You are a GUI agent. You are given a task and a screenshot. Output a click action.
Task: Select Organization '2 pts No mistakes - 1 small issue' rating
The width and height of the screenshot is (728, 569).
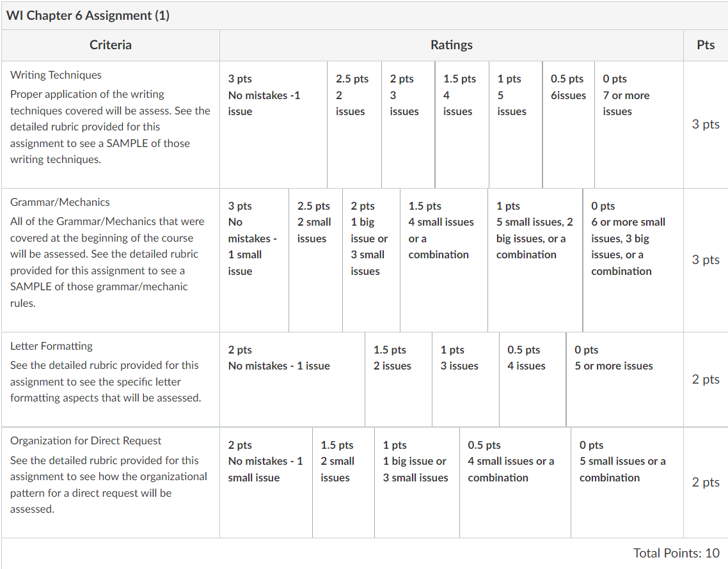click(266, 482)
